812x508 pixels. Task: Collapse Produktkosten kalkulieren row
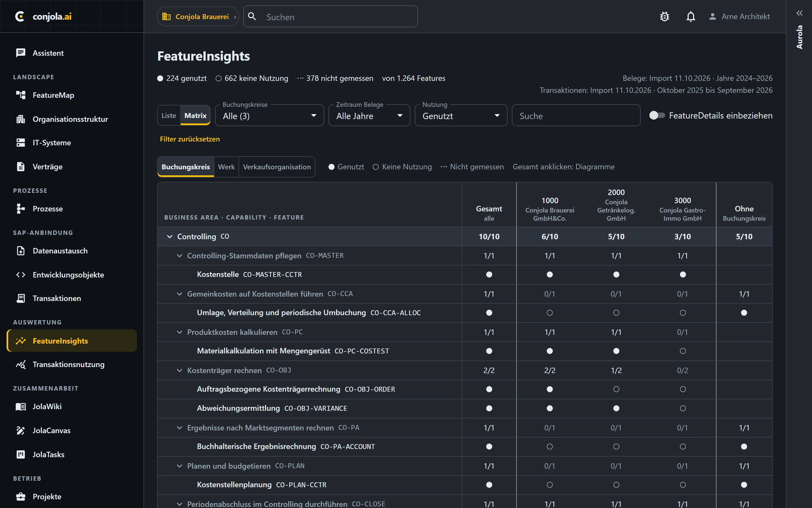tap(180, 332)
